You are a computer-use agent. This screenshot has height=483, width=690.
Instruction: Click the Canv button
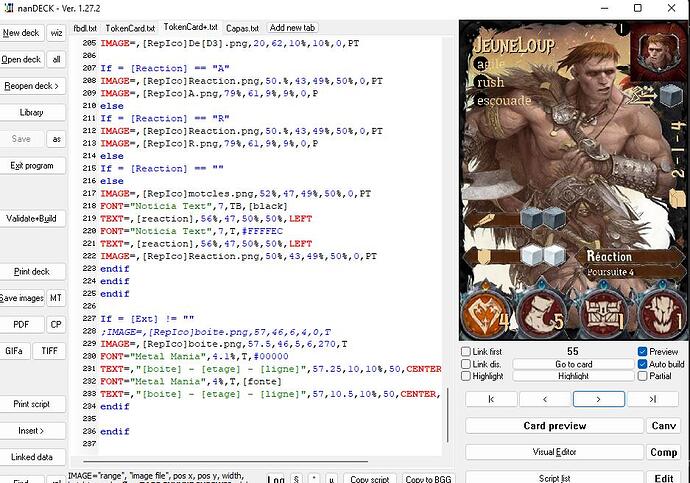[x=664, y=426]
